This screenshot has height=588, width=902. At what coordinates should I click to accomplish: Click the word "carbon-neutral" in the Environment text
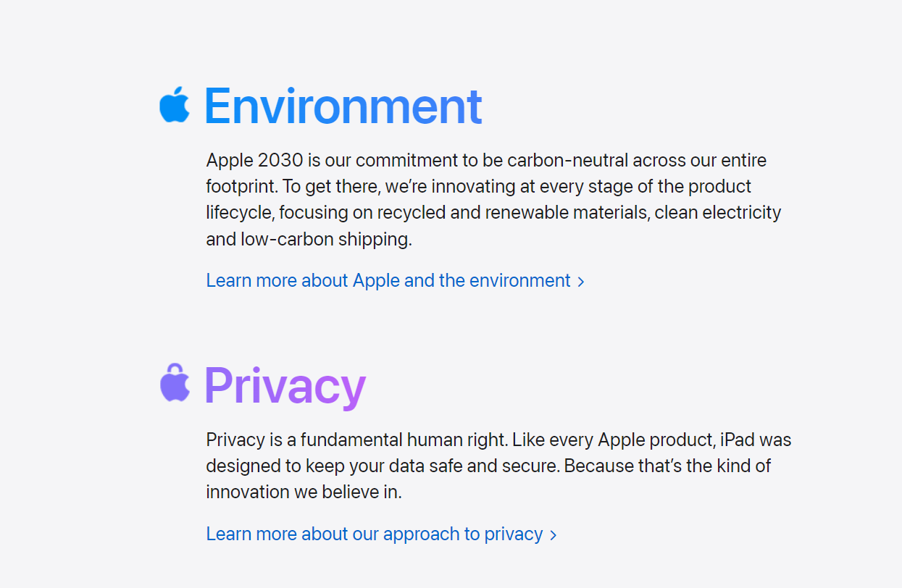pyautogui.click(x=567, y=160)
